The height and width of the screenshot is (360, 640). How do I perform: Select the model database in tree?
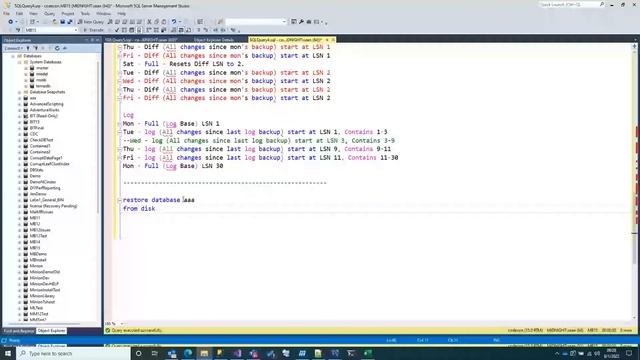(x=42, y=74)
